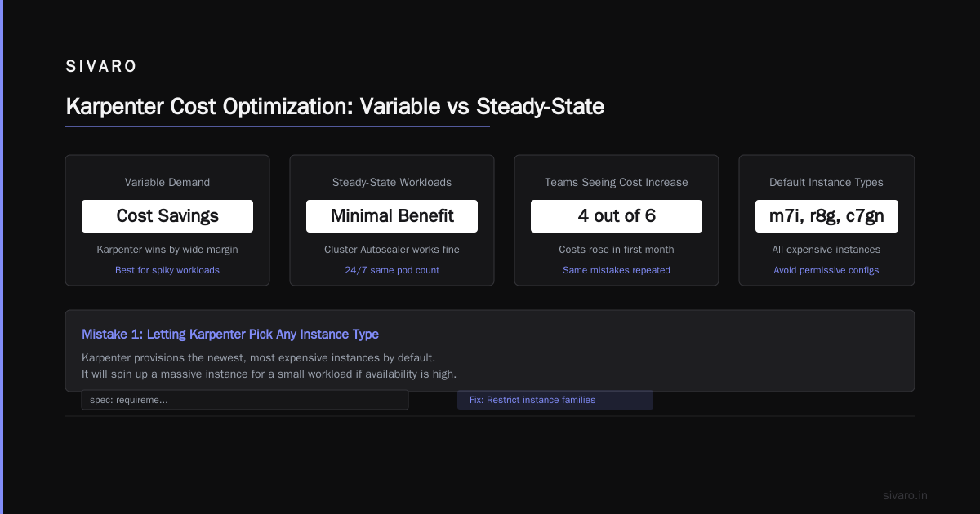Viewport: 980px width, 514px height.
Task: Open '24/7 same pod count' link
Action: point(392,270)
